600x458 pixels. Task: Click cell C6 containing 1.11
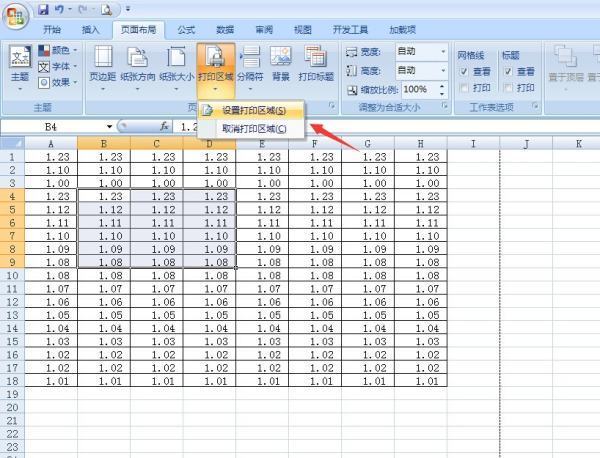click(x=157, y=223)
